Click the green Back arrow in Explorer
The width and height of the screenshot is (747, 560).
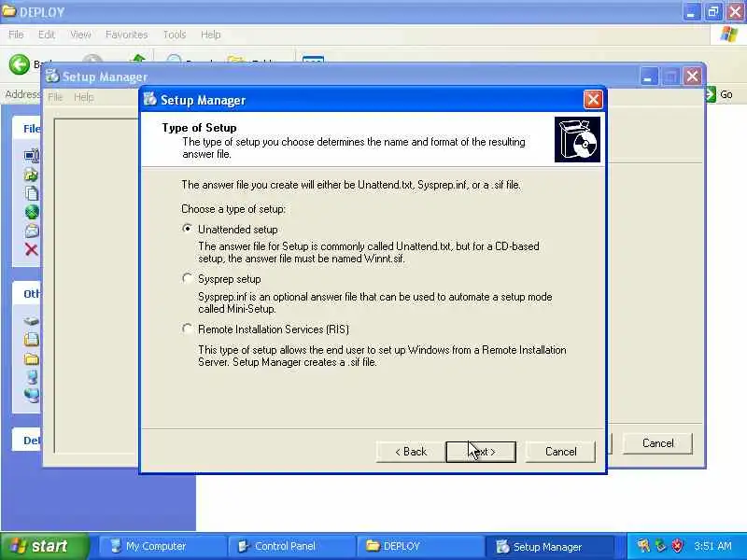tap(20, 63)
